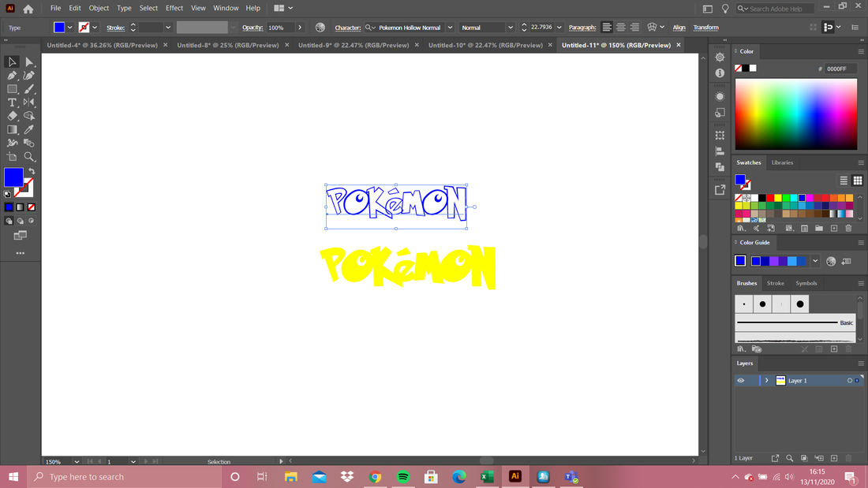Select the red swatch in Swatches panel
The height and width of the screenshot is (488, 868).
pos(770,198)
